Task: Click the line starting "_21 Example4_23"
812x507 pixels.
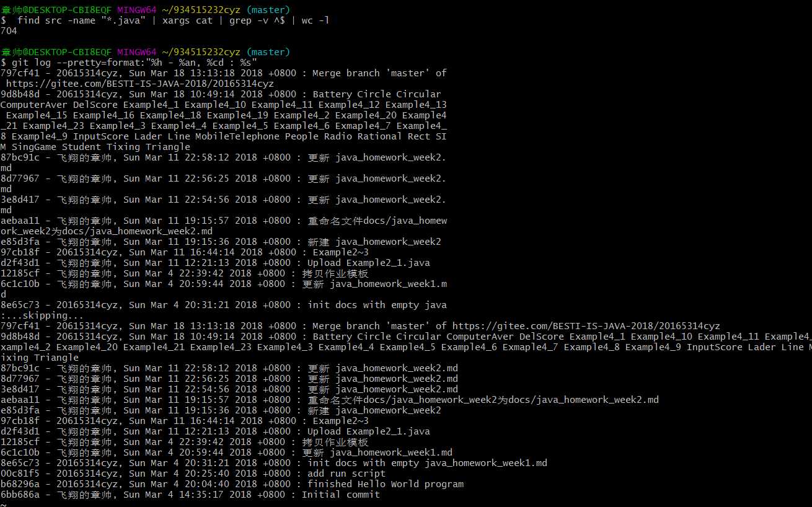Action: pos(224,126)
